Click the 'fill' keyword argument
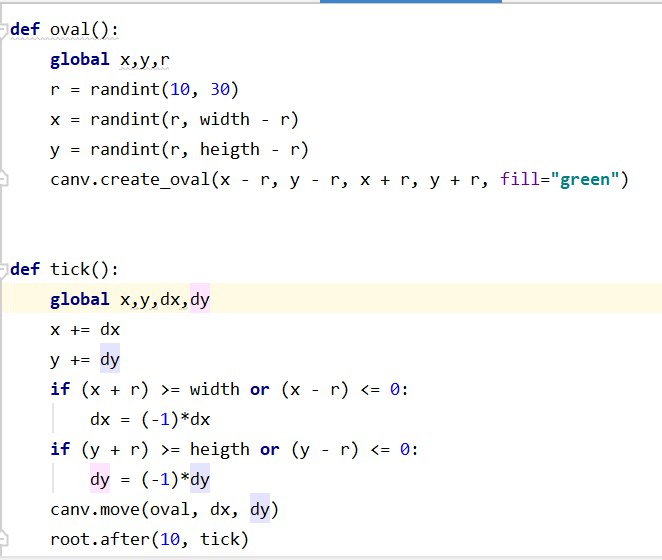The image size is (662, 560). pyautogui.click(x=520, y=179)
